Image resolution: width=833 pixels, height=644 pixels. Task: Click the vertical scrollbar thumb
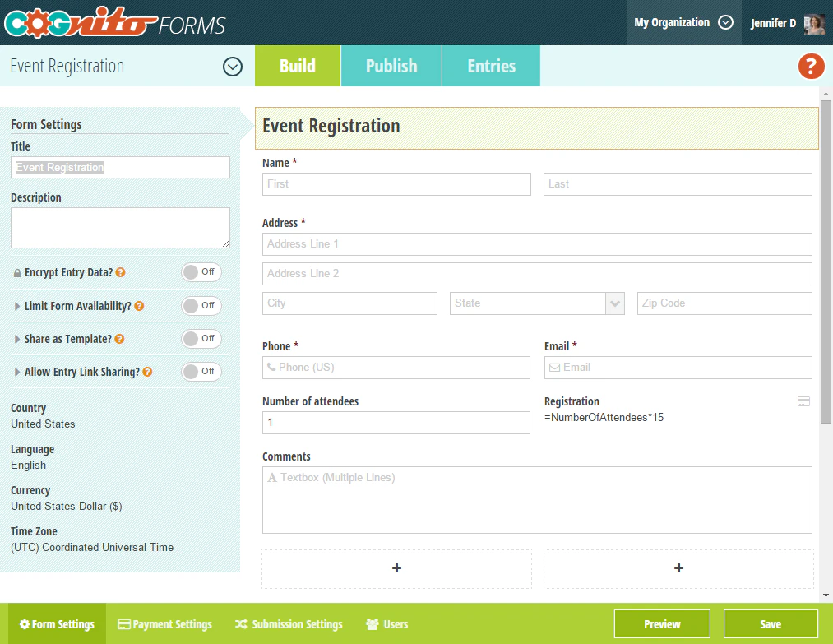pyautogui.click(x=826, y=262)
